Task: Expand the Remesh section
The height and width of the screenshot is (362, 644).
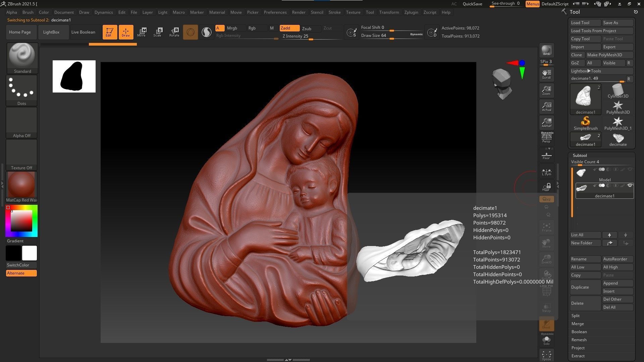Action: click(x=579, y=340)
